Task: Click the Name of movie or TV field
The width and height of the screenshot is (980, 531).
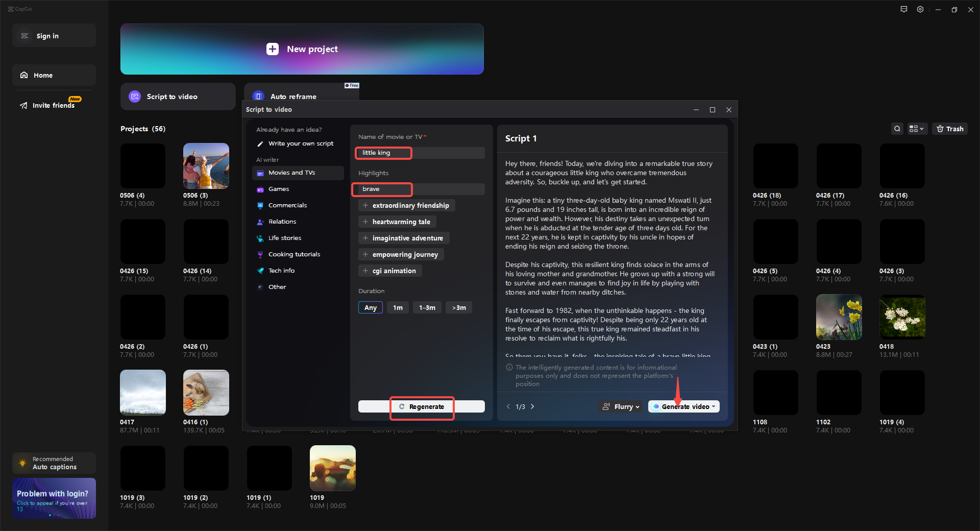Action: 422,153
